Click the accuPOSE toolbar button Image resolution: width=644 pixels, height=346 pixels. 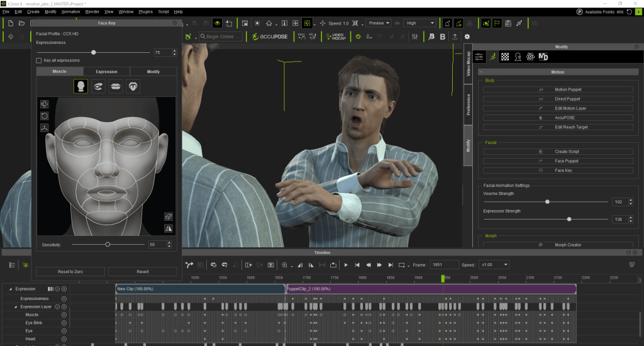tap(270, 36)
